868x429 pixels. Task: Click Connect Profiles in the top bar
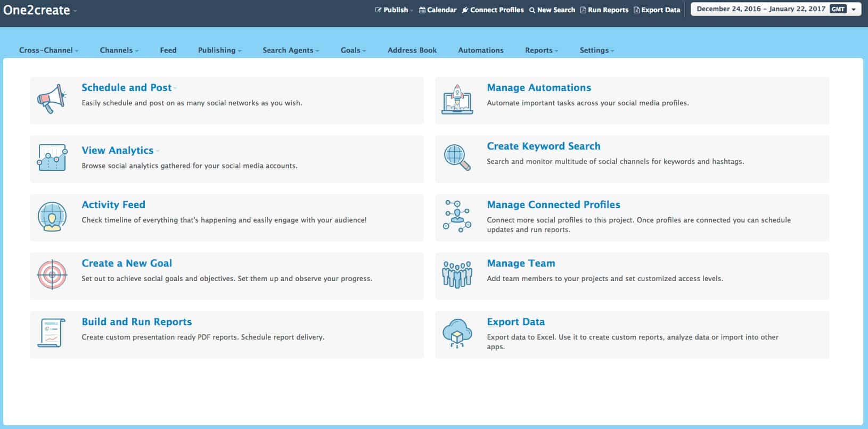[x=493, y=10]
